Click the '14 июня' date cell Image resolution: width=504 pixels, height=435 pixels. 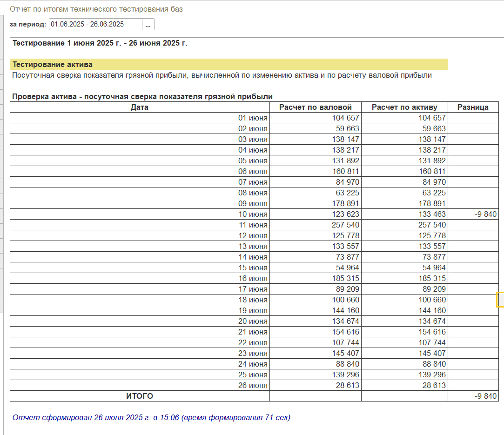tap(140, 257)
